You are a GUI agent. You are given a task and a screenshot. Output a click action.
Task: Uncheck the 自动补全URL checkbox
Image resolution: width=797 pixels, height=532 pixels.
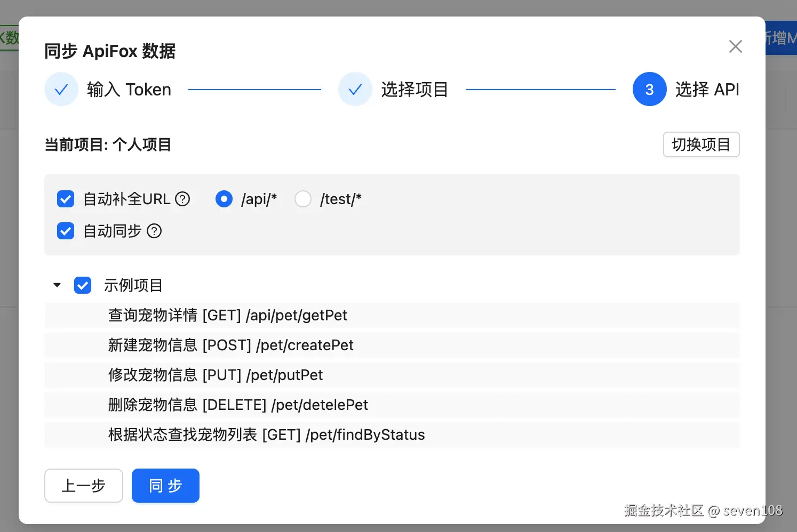(x=66, y=199)
